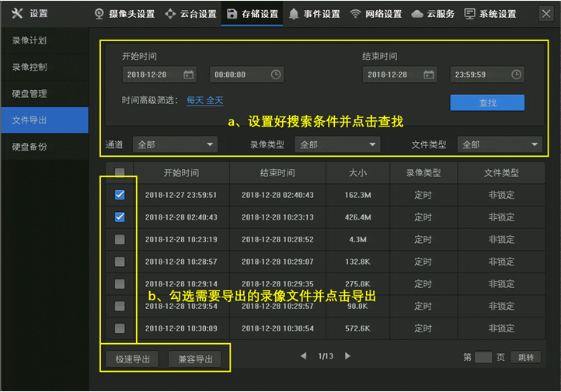Click the page number input field
The width and height of the screenshot is (561, 392).
(x=483, y=358)
